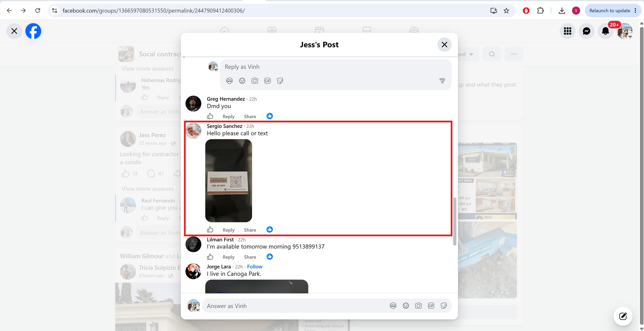Open Greg Hernandez's profile picture
The height and width of the screenshot is (331, 644).
click(x=193, y=103)
